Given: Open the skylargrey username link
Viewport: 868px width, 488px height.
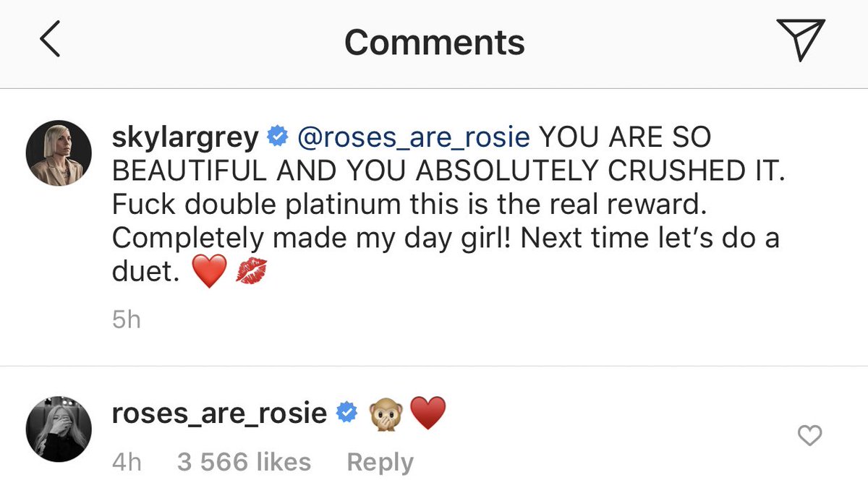Looking at the screenshot, I should point(185,137).
